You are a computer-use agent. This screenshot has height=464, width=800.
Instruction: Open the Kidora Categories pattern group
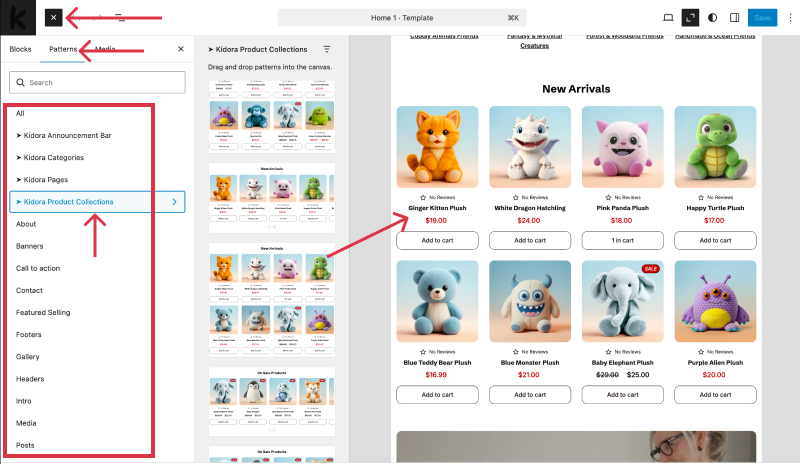(50, 157)
